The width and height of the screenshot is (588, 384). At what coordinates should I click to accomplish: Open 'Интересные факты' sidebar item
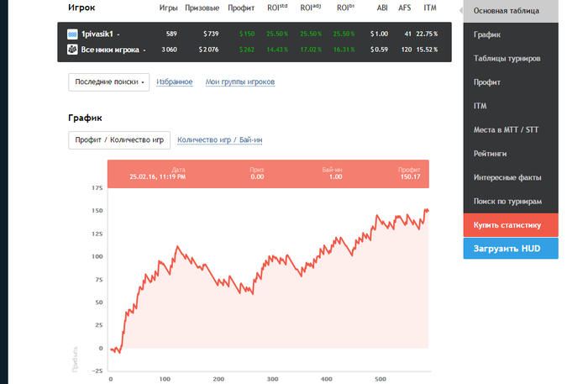click(x=507, y=177)
